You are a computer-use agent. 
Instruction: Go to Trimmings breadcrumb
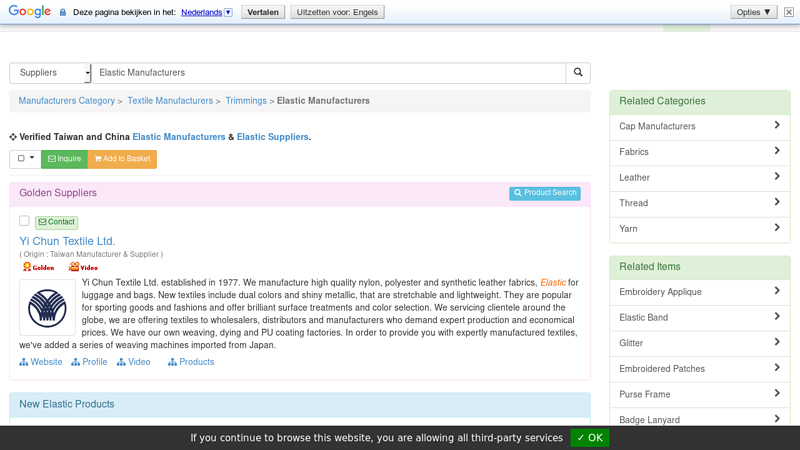246,101
